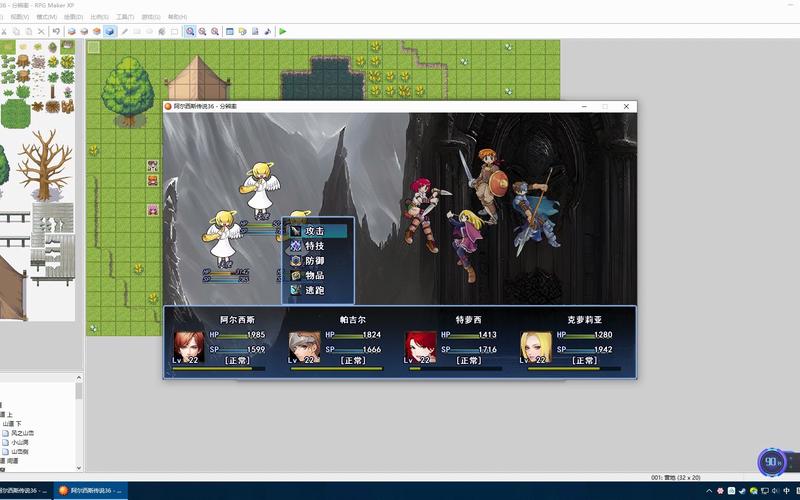Screen dimensions: 800x500
Task: Open the 绘图(D) menu
Action: click(73, 17)
